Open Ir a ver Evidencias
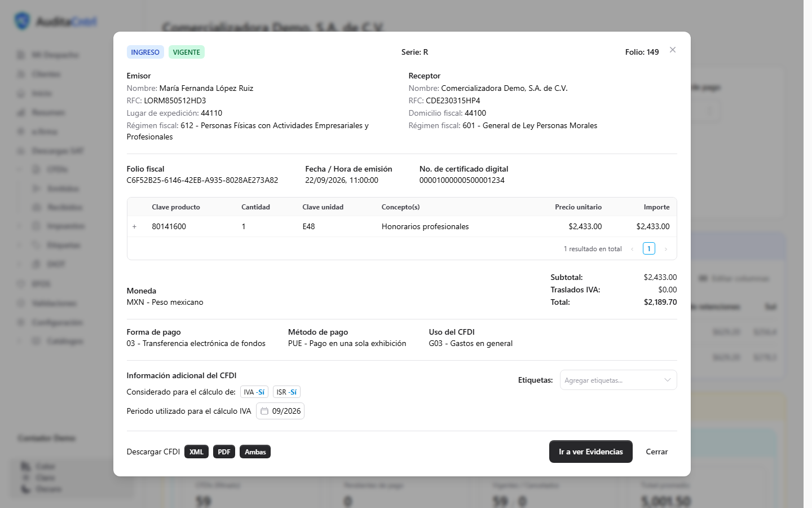The height and width of the screenshot is (508, 812). click(590, 452)
